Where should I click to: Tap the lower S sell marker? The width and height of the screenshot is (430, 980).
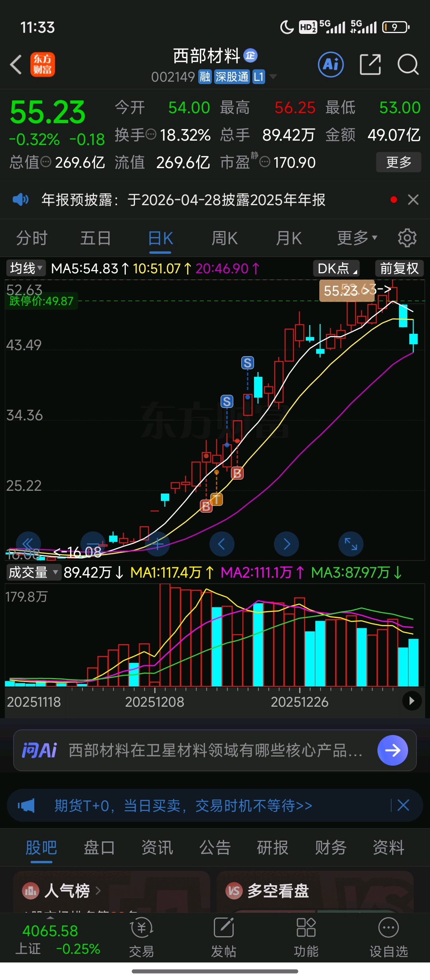(227, 401)
